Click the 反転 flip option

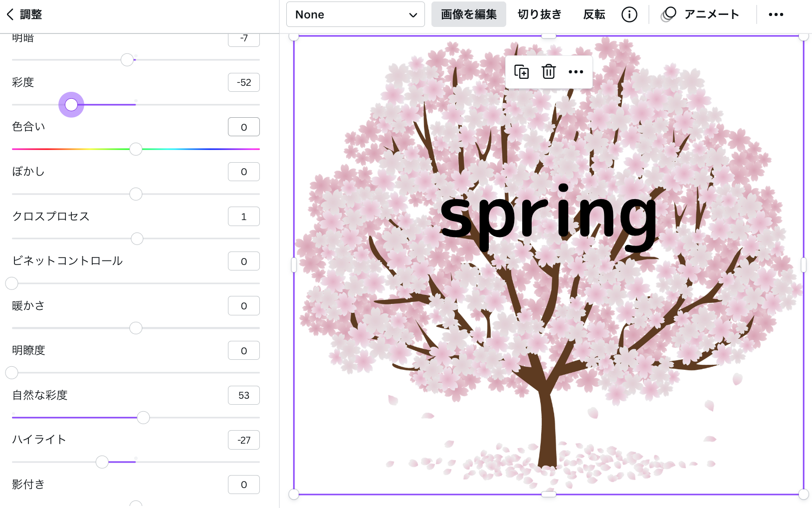coord(594,14)
